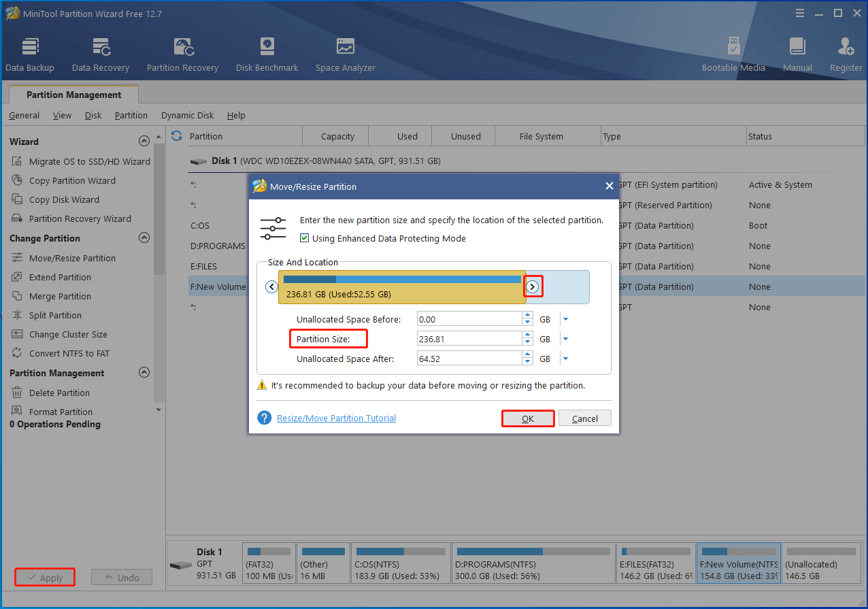Refresh the partition list

177,136
